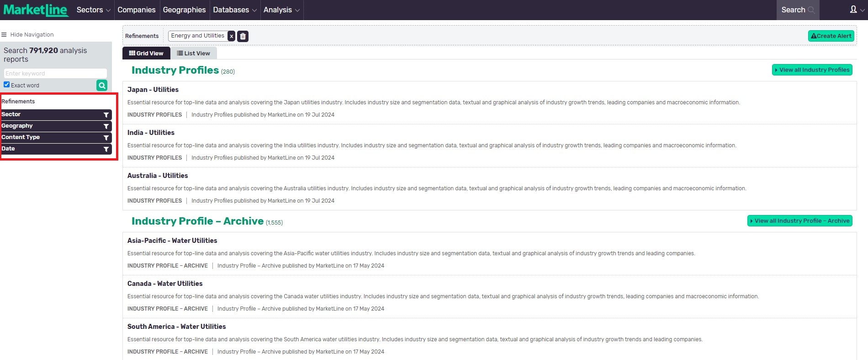Open the user account icon menu
The image size is (868, 360).
853,10
